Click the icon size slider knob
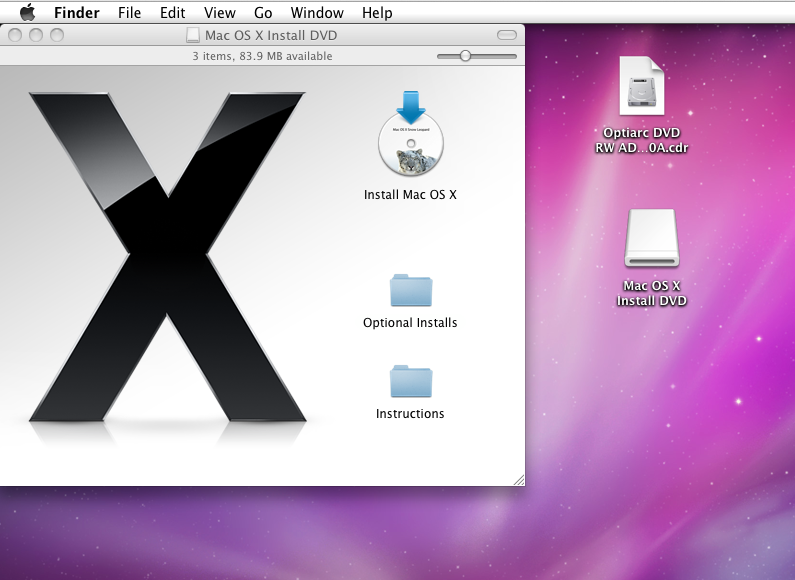The image size is (795, 580). click(x=465, y=56)
